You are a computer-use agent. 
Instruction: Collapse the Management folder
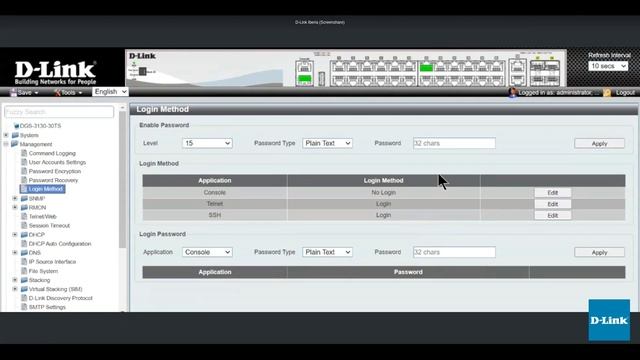6,144
